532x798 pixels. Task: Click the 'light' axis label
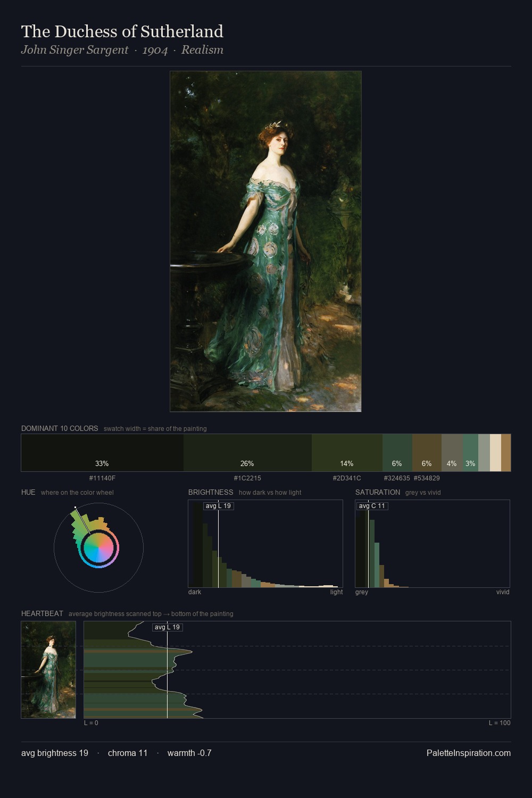coord(336,592)
